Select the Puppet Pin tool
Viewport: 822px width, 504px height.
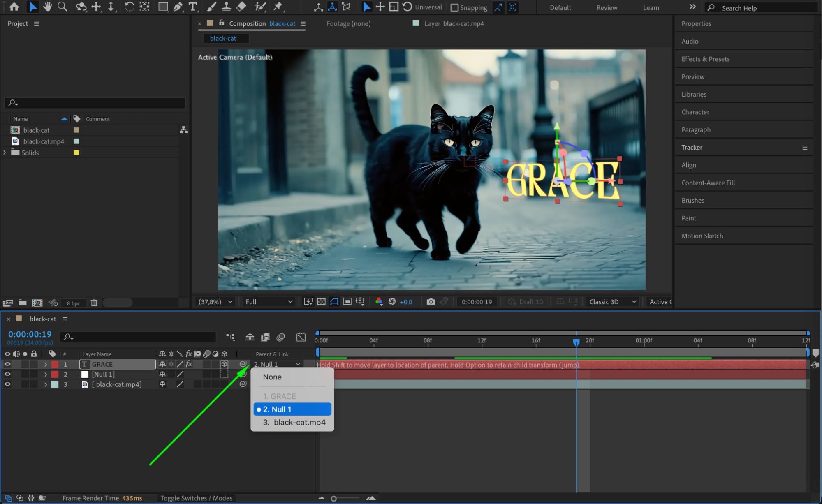[278, 7]
